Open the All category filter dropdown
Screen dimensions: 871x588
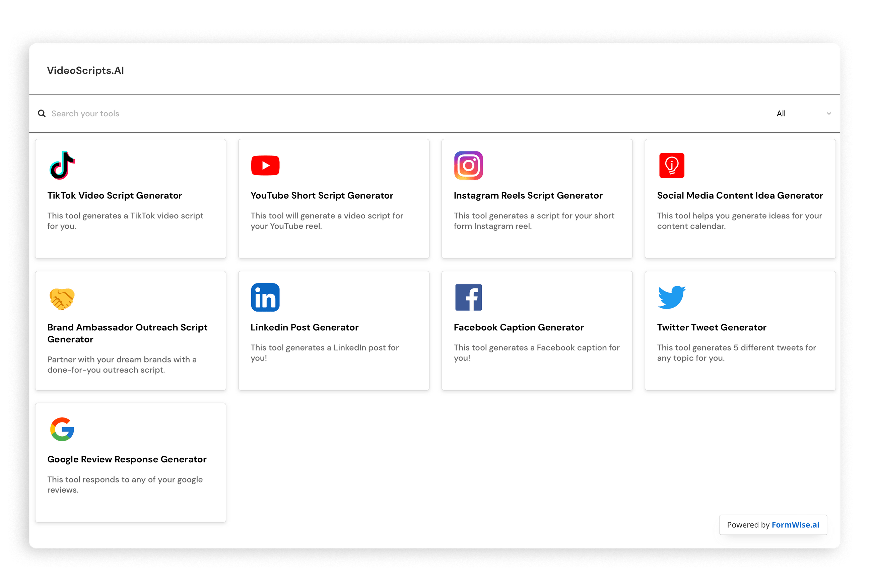[782, 113]
